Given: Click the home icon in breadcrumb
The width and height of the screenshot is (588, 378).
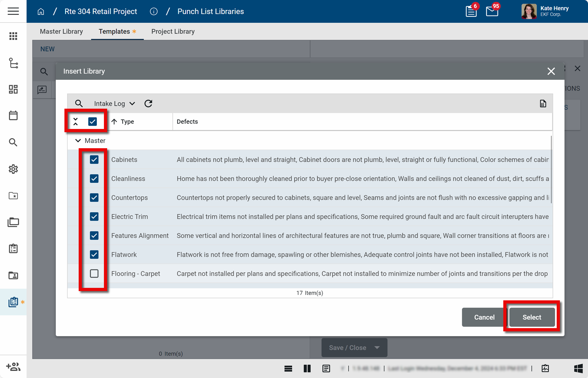Looking at the screenshot, I should coord(41,11).
